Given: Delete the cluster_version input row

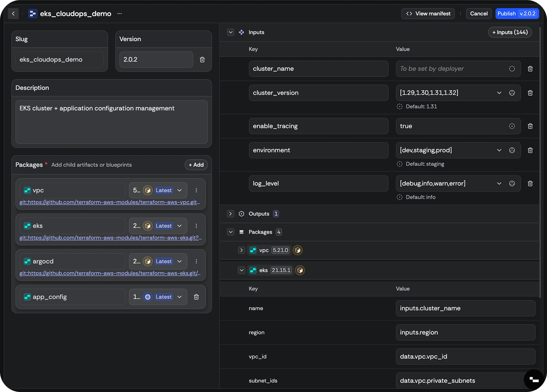Looking at the screenshot, I should pos(530,93).
